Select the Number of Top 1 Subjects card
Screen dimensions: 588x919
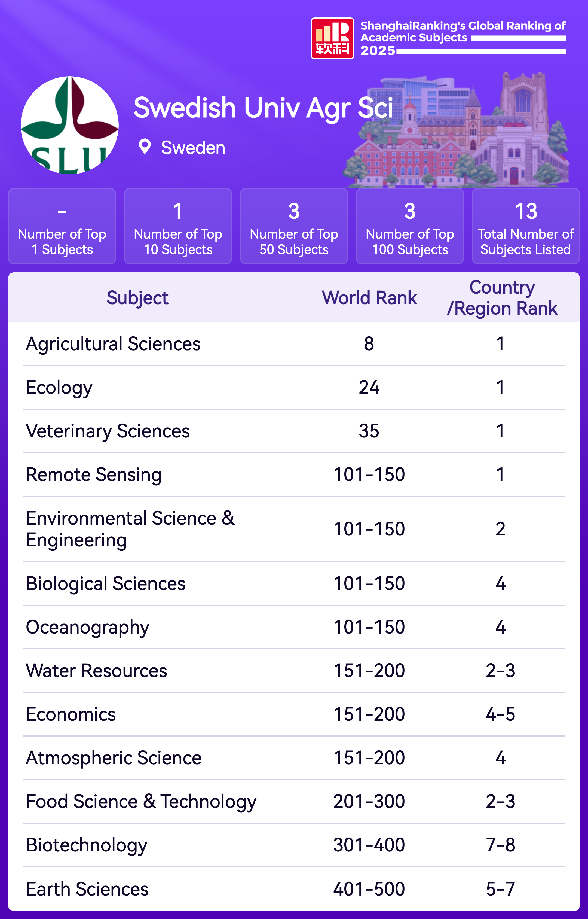click(62, 226)
